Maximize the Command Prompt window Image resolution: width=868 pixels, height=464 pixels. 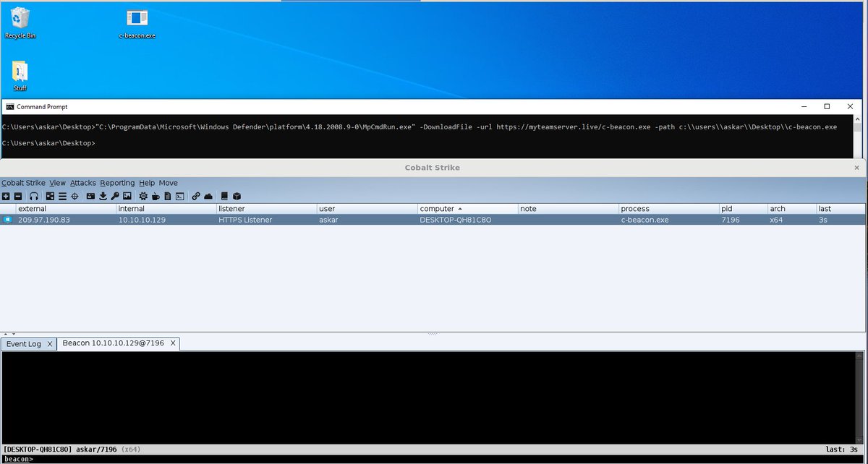click(x=827, y=106)
